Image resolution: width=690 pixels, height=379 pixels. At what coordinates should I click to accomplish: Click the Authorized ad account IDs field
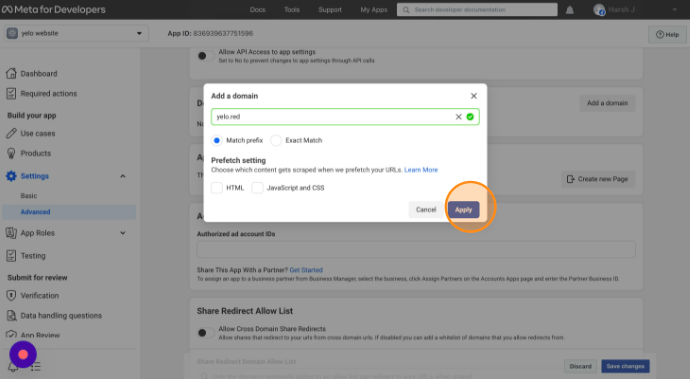pos(416,249)
